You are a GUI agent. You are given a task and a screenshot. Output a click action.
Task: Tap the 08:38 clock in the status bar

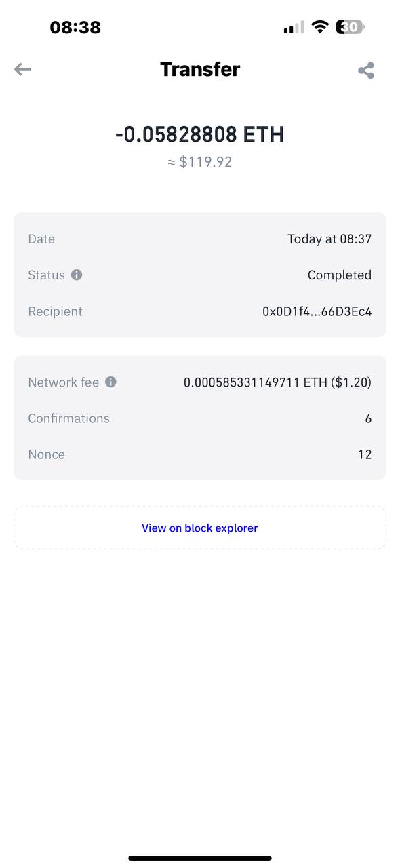pos(75,27)
